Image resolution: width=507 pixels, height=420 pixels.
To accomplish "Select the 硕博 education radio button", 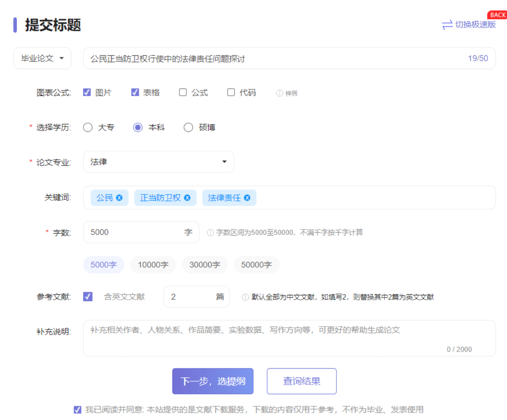I will point(188,127).
